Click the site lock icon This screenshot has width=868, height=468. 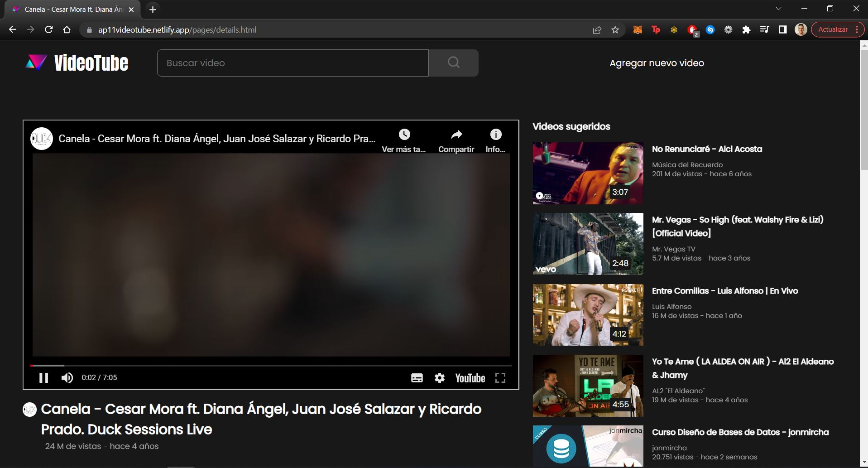(x=89, y=30)
